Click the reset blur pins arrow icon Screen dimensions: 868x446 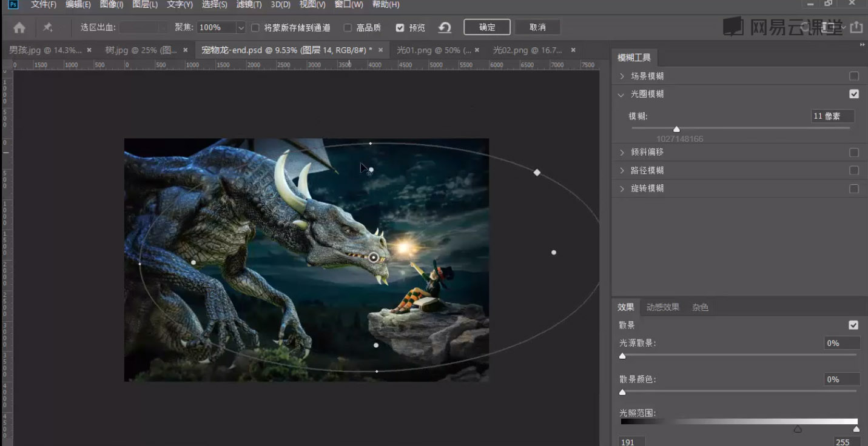click(445, 27)
